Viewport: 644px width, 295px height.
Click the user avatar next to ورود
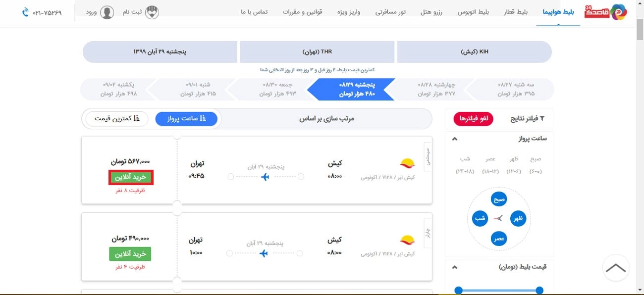pyautogui.click(x=106, y=13)
